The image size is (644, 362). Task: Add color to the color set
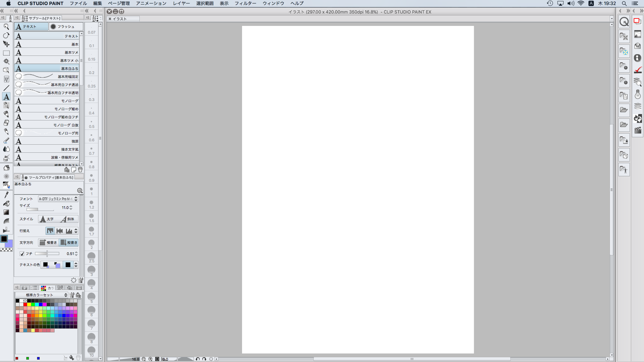coord(72,358)
